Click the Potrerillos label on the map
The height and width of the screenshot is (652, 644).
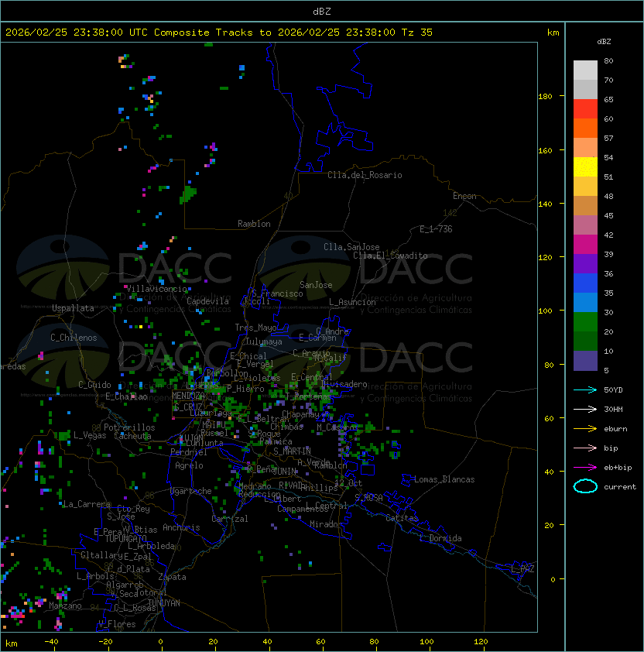(x=129, y=427)
